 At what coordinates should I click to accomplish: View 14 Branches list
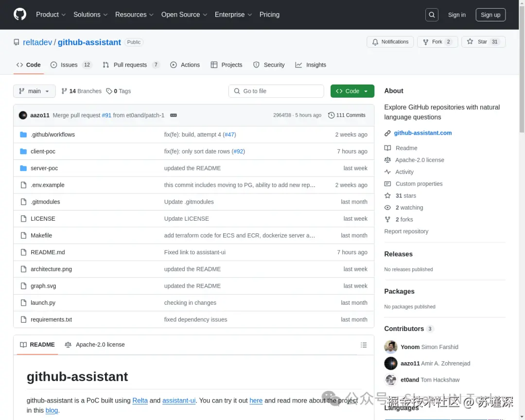tap(81, 91)
